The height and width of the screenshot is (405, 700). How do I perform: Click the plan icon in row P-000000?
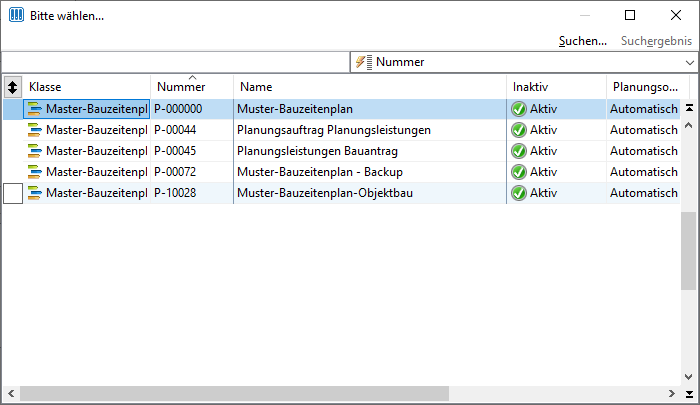click(34, 109)
